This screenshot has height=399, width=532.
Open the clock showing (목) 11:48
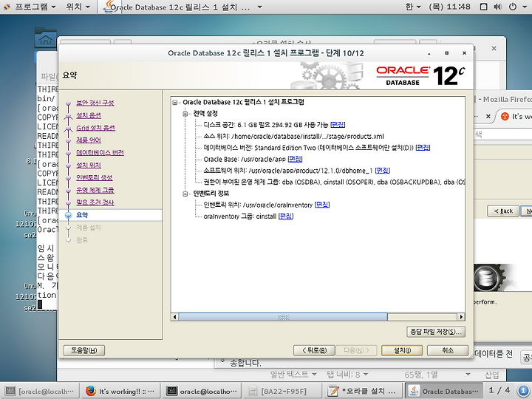click(449, 7)
